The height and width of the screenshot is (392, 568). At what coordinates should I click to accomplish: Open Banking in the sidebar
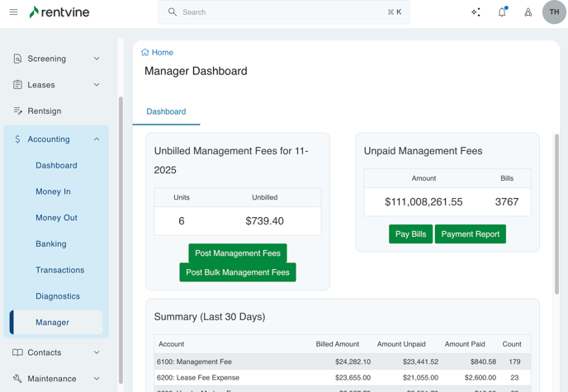[x=51, y=244]
